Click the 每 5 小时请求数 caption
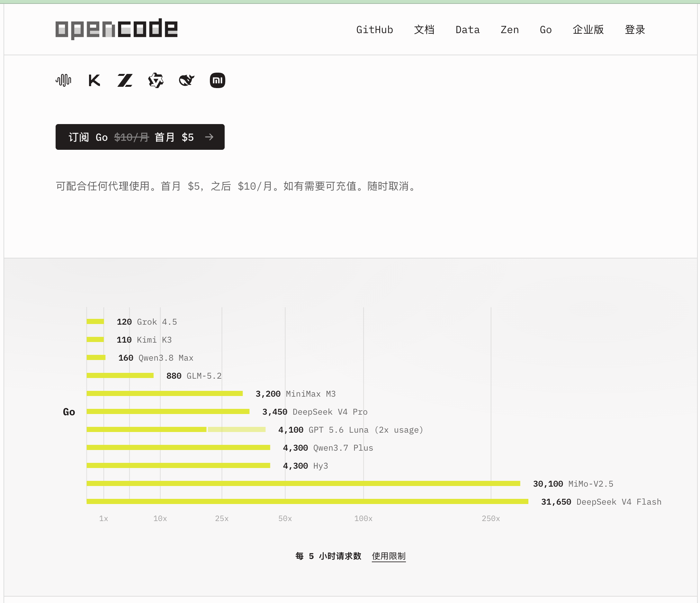The image size is (700, 603). pos(328,556)
